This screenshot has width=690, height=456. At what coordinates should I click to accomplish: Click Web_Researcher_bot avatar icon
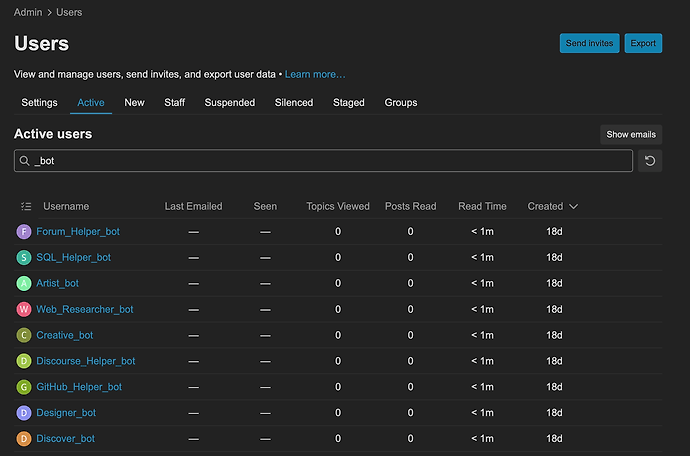click(x=24, y=309)
